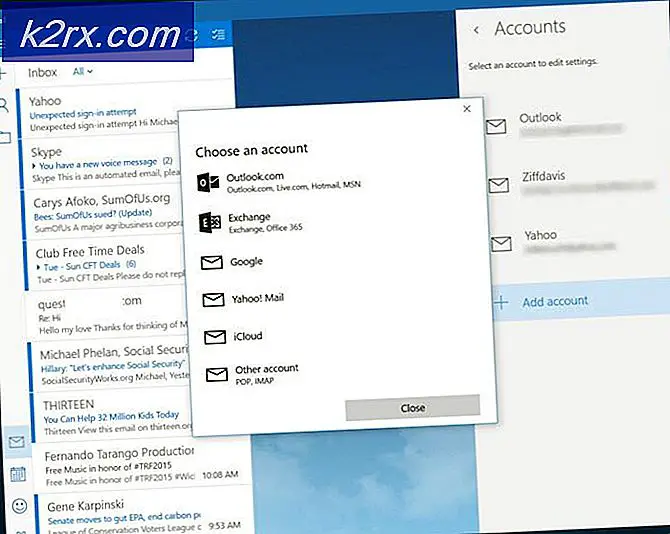Select Other account envelope icon

[x=217, y=375]
